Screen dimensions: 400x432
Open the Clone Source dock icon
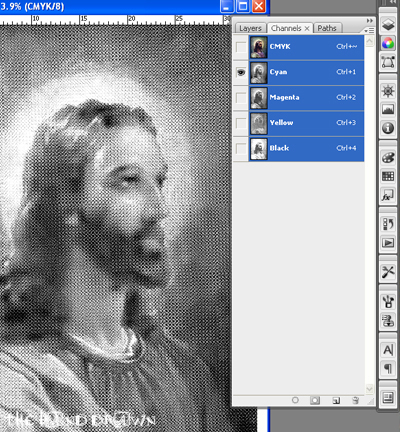click(x=388, y=321)
